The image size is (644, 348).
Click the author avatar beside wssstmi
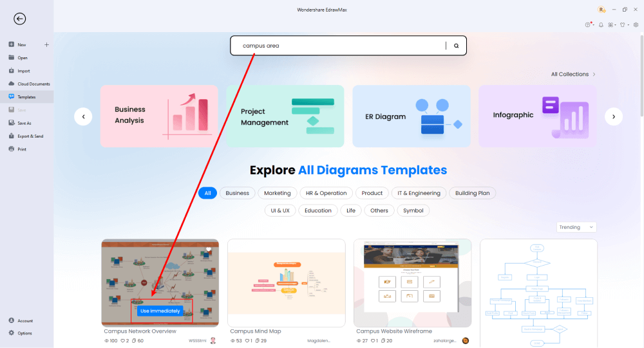(x=213, y=341)
